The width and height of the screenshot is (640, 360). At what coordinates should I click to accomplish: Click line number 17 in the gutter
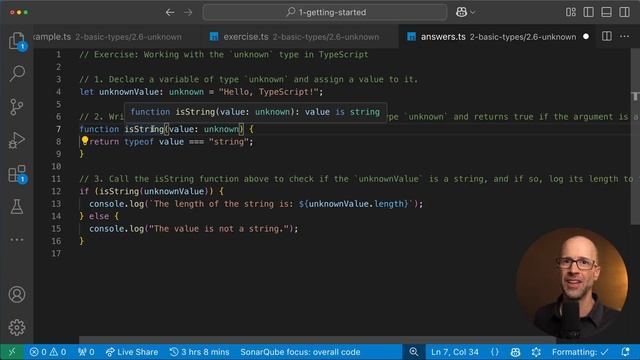(56, 253)
